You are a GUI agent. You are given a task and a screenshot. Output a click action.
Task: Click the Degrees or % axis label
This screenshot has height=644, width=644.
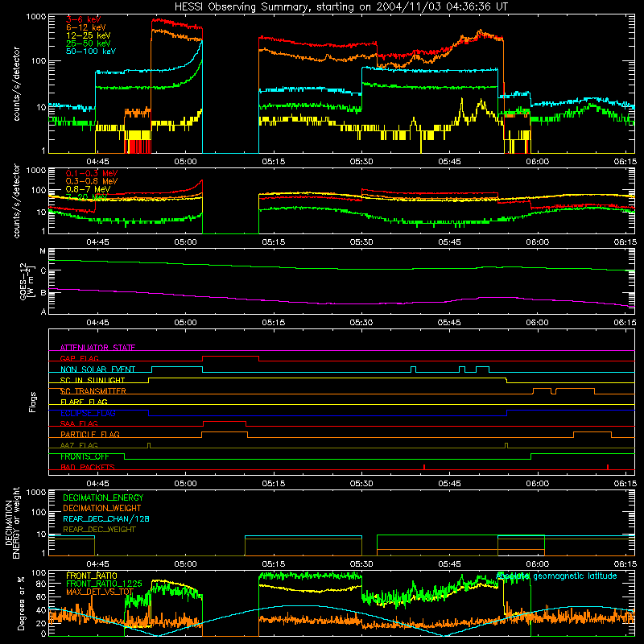coord(21,603)
